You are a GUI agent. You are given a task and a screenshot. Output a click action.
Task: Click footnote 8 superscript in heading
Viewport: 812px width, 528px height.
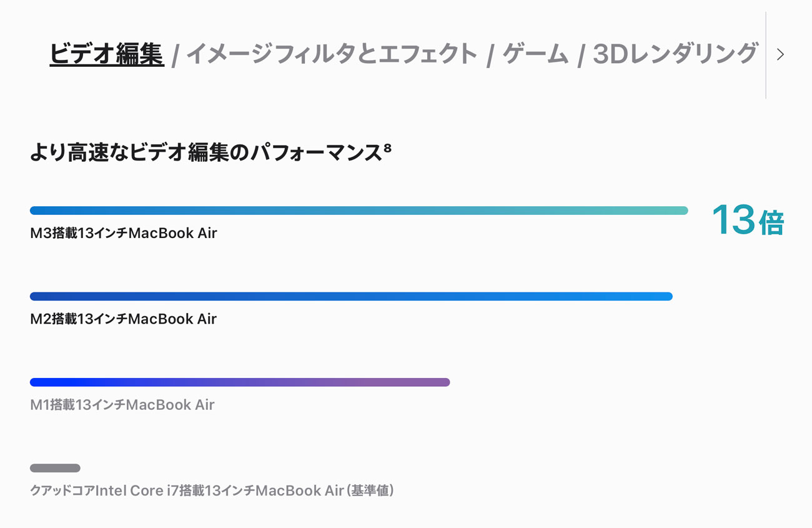point(387,148)
